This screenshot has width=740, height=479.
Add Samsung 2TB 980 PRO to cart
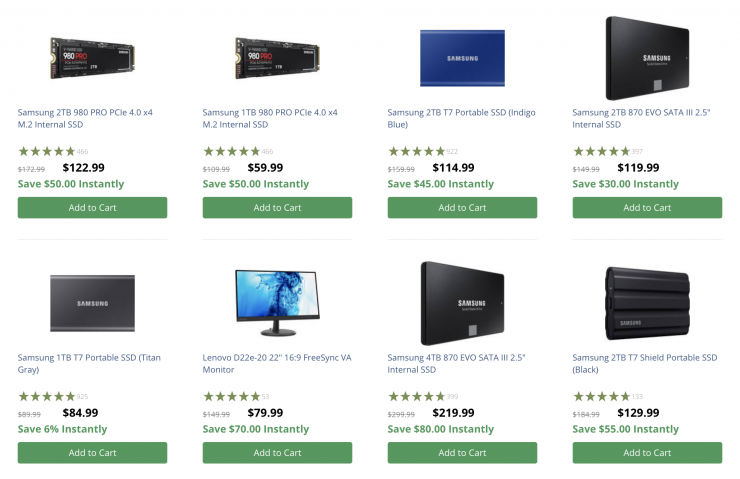point(92,208)
